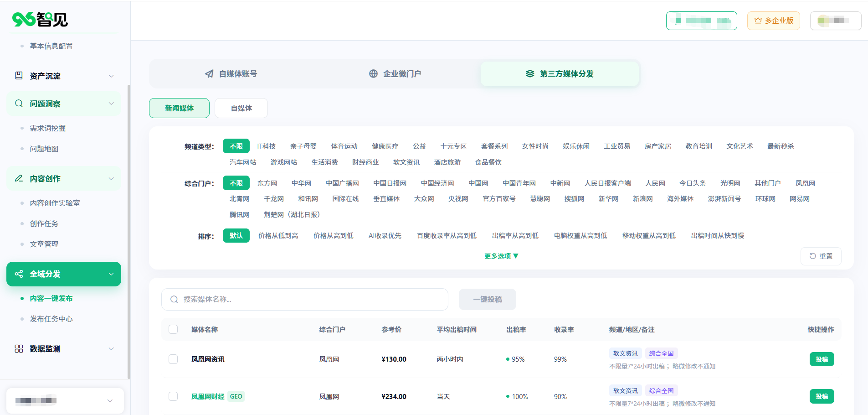This screenshot has width=868, height=415.
Task: Switch to 自媒体账号 tab
Action: pyautogui.click(x=231, y=74)
